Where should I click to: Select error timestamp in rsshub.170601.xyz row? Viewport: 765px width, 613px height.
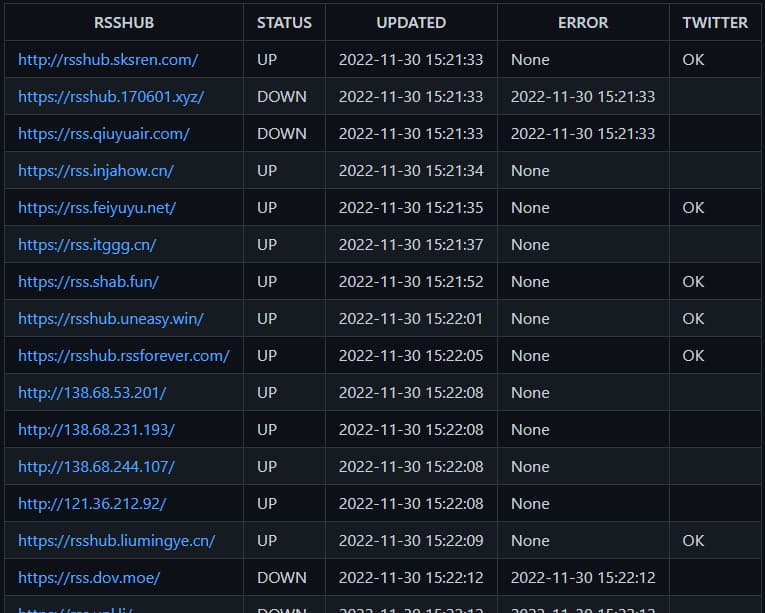tap(583, 97)
